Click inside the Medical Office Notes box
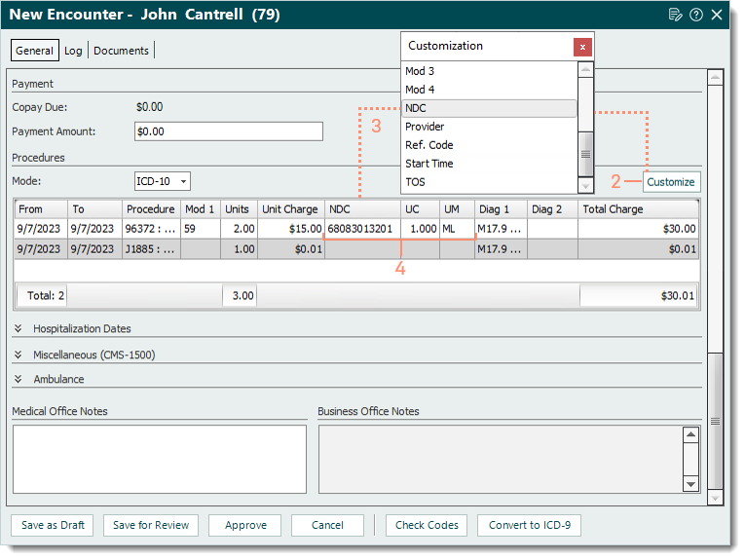The width and height of the screenshot is (745, 560). 159,458
